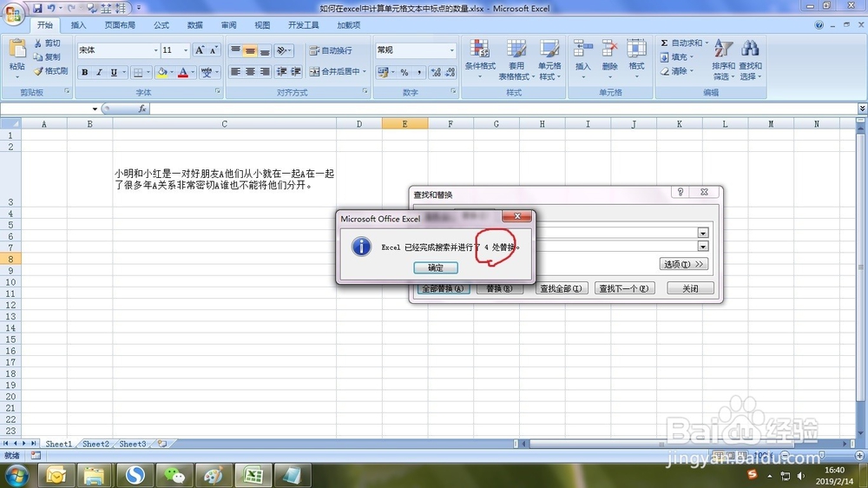Image resolution: width=868 pixels, height=488 pixels.
Task: Click 确定 in the Excel message box
Action: click(436, 267)
